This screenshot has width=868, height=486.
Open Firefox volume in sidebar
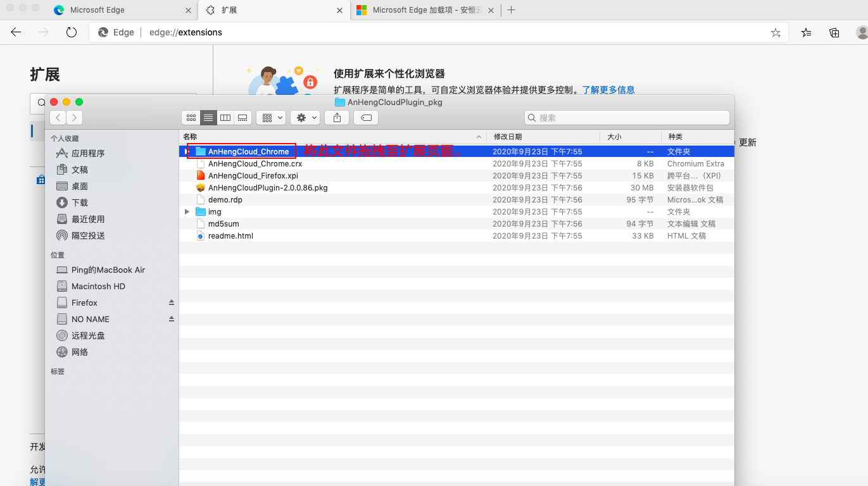(84, 302)
